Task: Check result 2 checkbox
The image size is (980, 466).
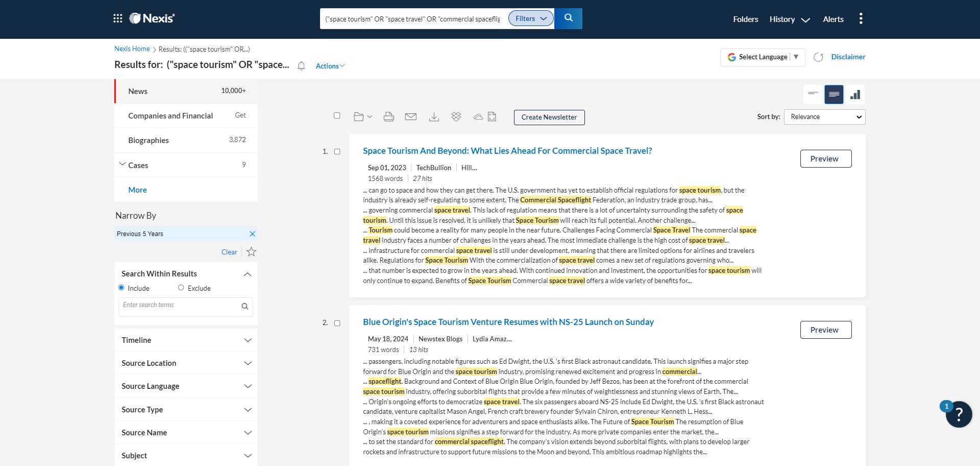Action: (337, 323)
